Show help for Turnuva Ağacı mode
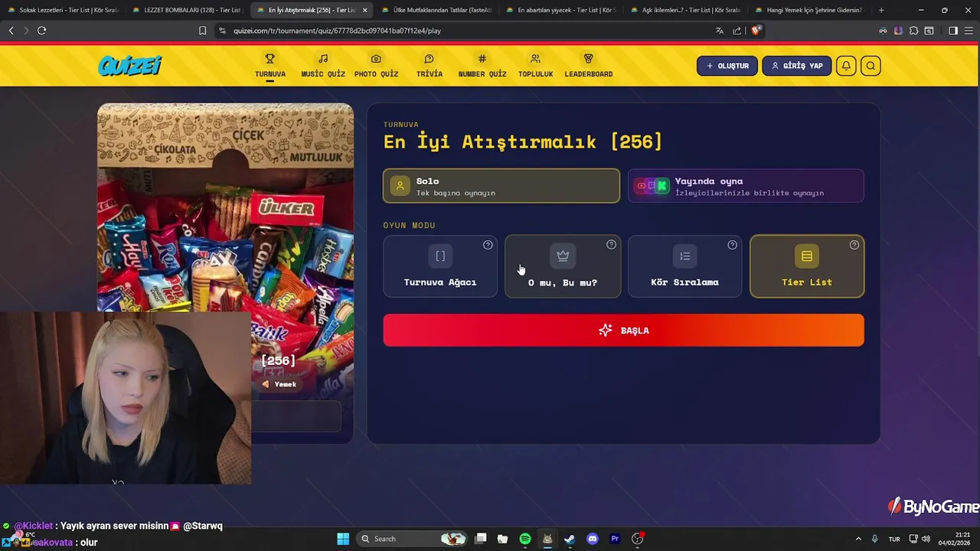This screenshot has width=980, height=551. pos(488,245)
